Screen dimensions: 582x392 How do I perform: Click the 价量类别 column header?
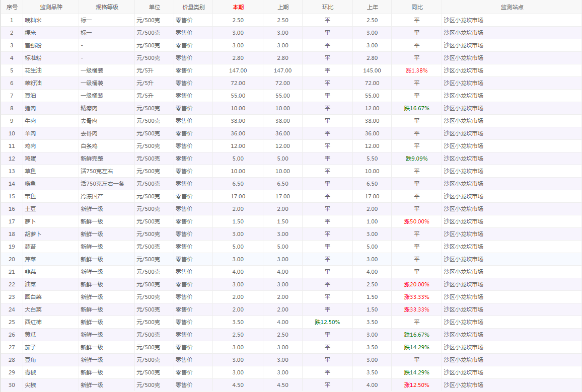(193, 7)
